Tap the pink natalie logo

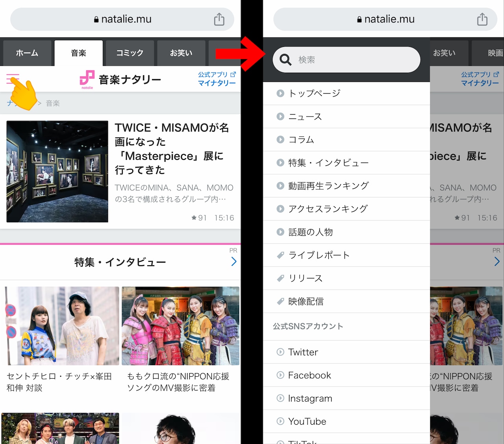(x=87, y=78)
